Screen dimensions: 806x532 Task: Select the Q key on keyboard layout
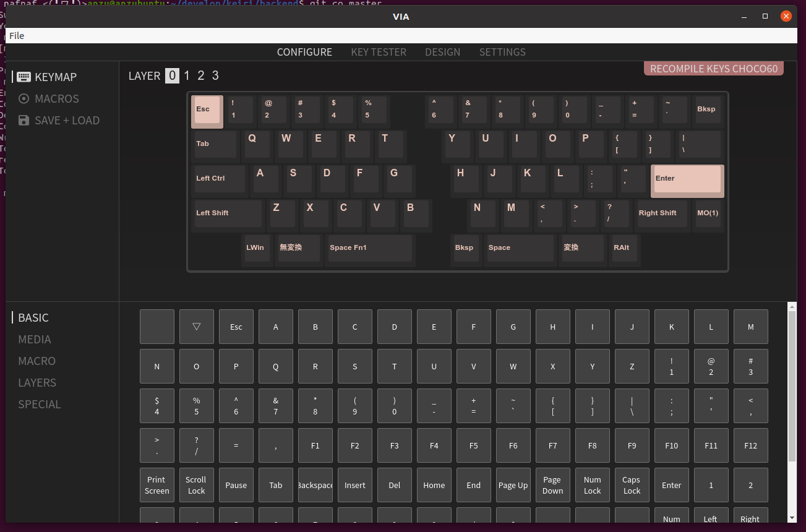[x=257, y=145]
